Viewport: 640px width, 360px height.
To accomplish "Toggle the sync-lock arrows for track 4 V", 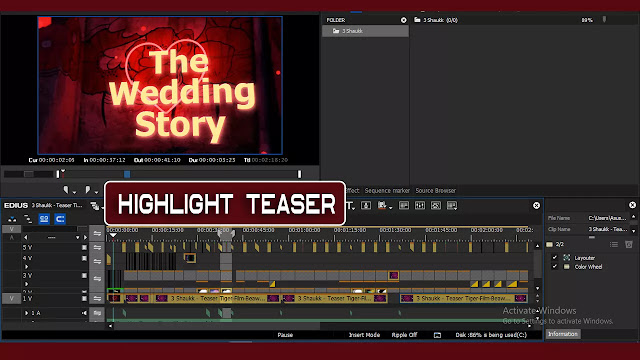I will pyautogui.click(x=97, y=261).
